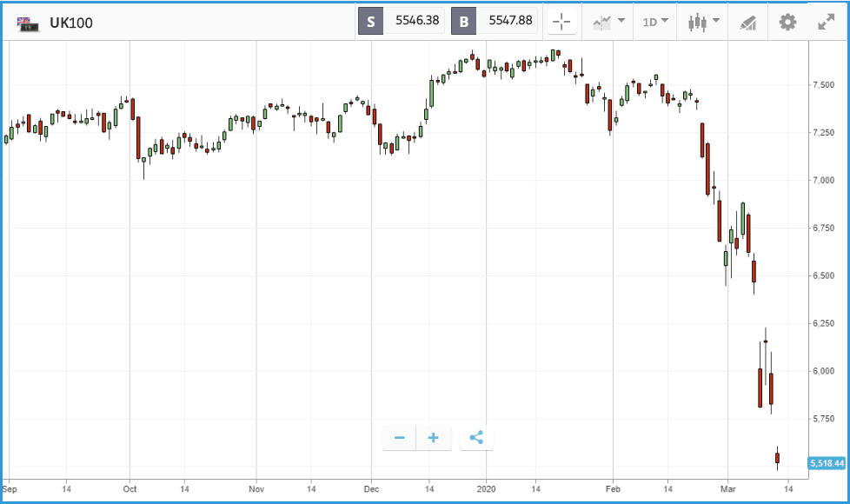Toggle the crosshair cursor tool

point(561,23)
